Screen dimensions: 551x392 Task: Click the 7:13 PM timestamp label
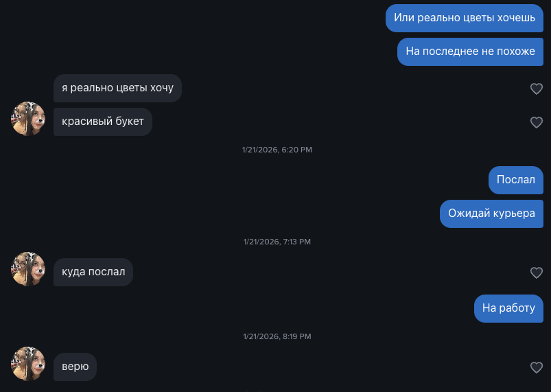click(x=277, y=242)
